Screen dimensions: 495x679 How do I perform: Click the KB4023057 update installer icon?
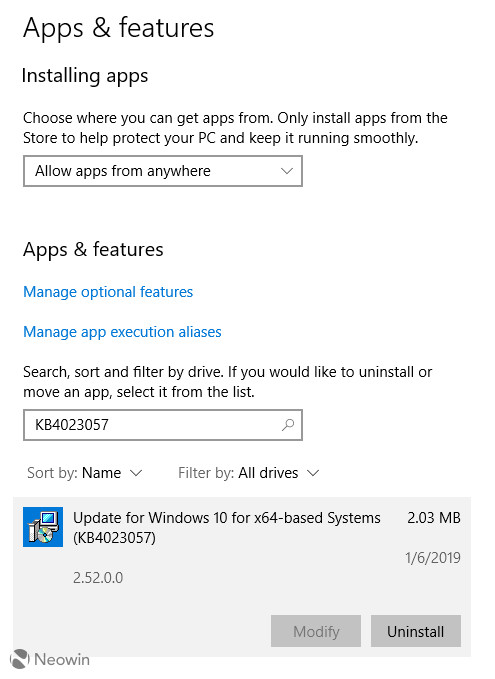[x=43, y=527]
